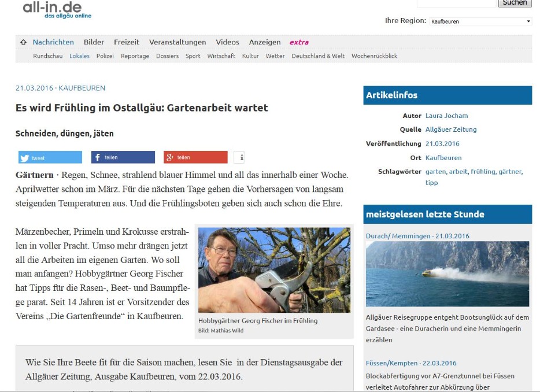
Task: Open Gardasee boat accident thumbnail
Action: pyautogui.click(x=447, y=274)
